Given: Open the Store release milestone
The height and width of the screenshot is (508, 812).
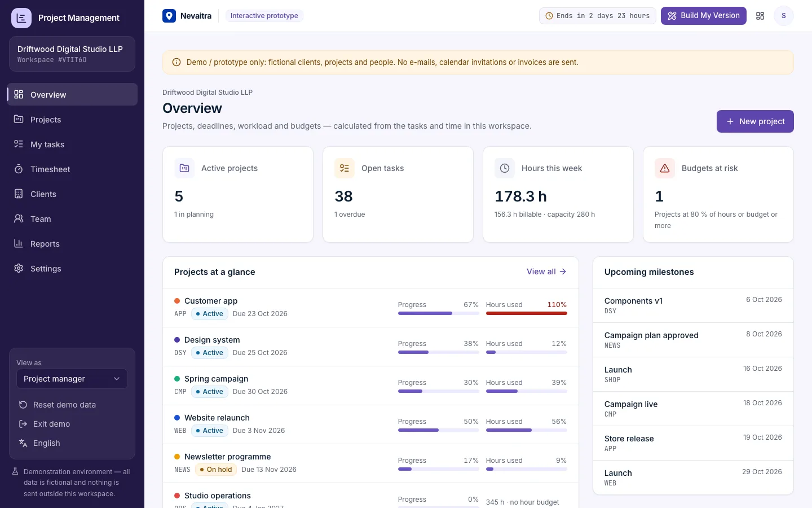Looking at the screenshot, I should (x=693, y=443).
